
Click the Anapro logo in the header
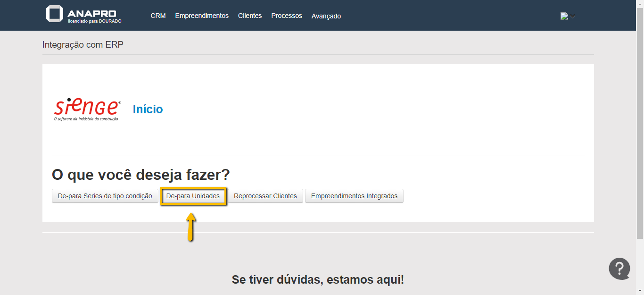[83, 15]
